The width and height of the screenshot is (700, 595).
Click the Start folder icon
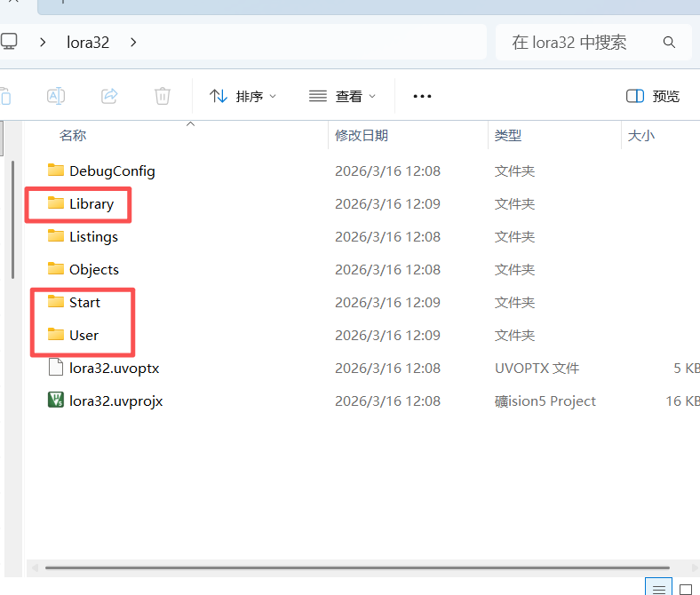click(56, 301)
